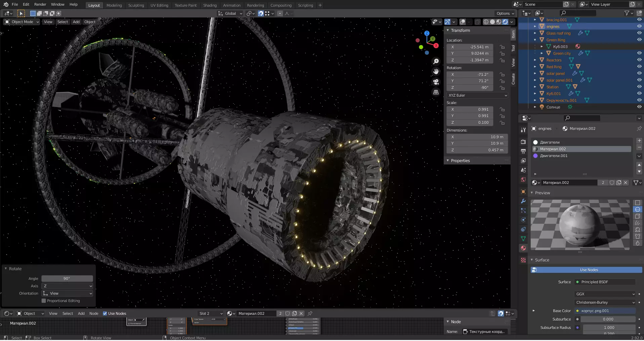This screenshot has height=341, width=644.
Task: Switch perspective/orthographic with the grid icon
Action: (436, 92)
